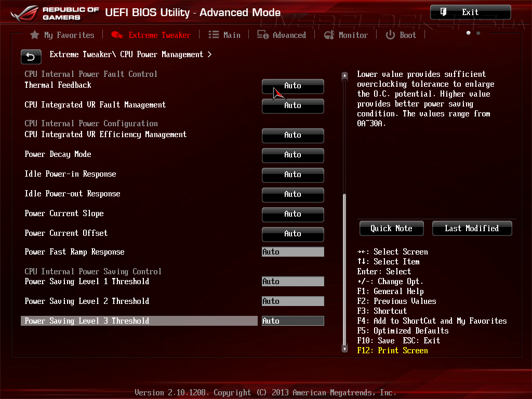Open Idle Power-out Response dropdown
Viewport: 532px width, 399px height.
(293, 194)
